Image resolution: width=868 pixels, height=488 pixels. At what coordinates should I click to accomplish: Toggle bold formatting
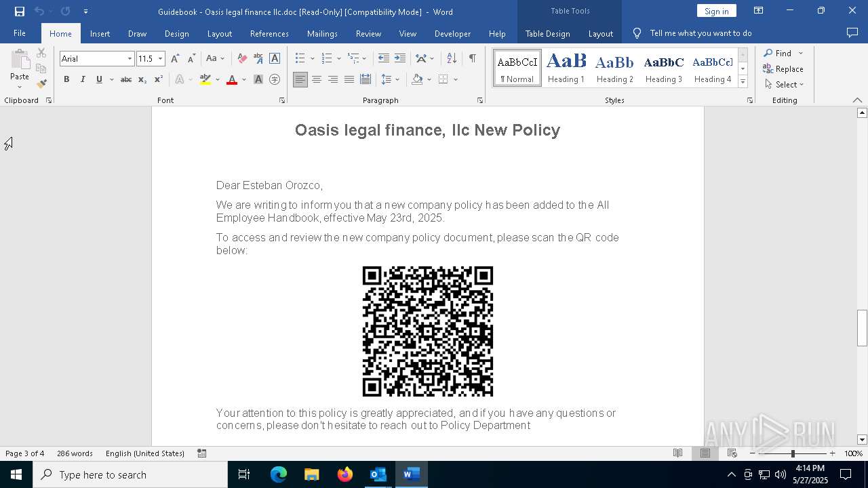click(x=66, y=79)
